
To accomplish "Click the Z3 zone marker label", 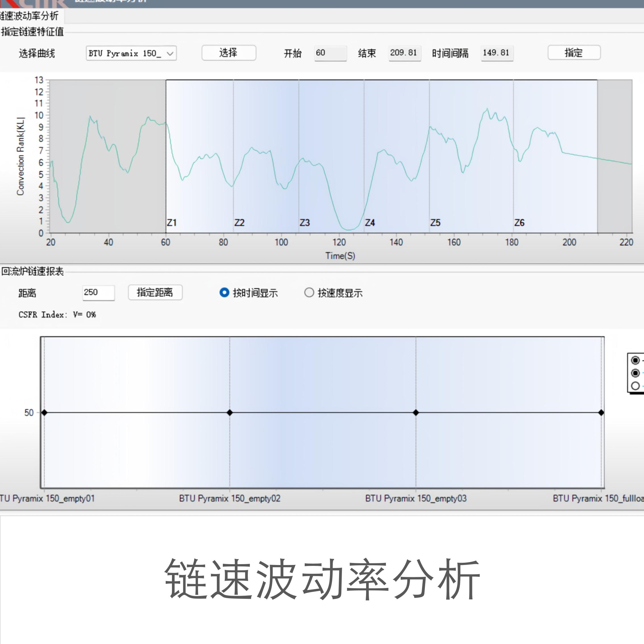I will point(305,222).
